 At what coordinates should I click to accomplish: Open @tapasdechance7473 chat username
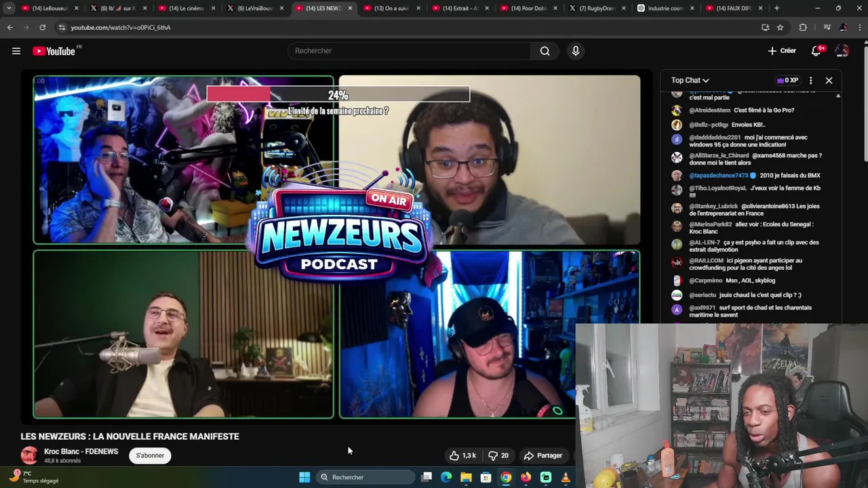[x=719, y=176]
